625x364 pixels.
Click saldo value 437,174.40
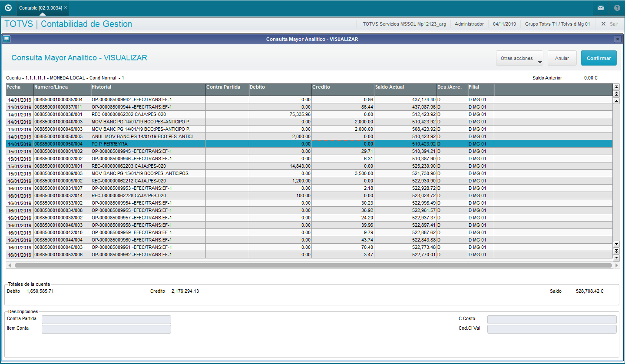(x=423, y=99)
